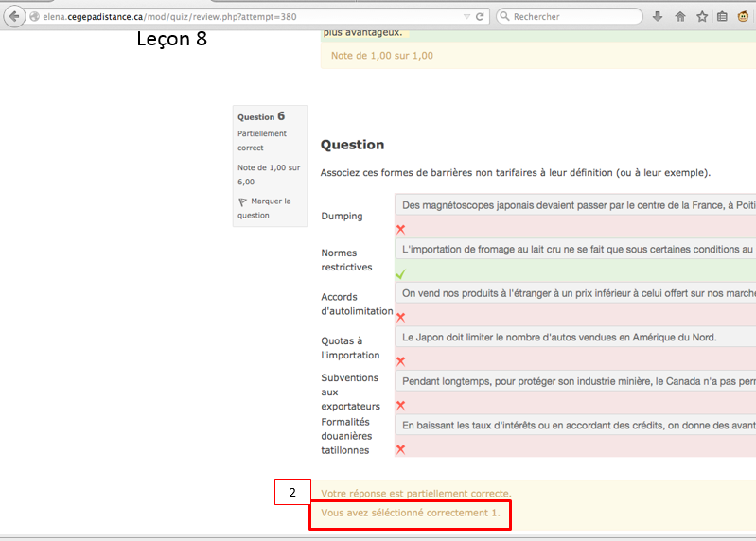The width and height of the screenshot is (756, 541).
Task: Reload the page with the refresh icon
Action: point(480,16)
